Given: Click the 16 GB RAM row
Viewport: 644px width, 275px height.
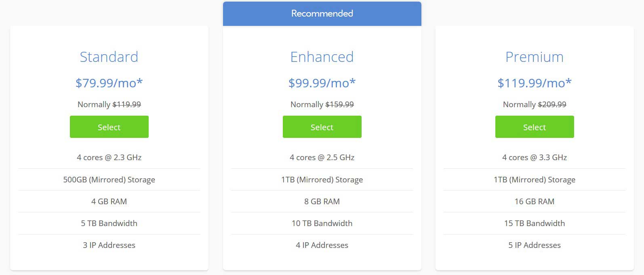Looking at the screenshot, I should [x=535, y=201].
